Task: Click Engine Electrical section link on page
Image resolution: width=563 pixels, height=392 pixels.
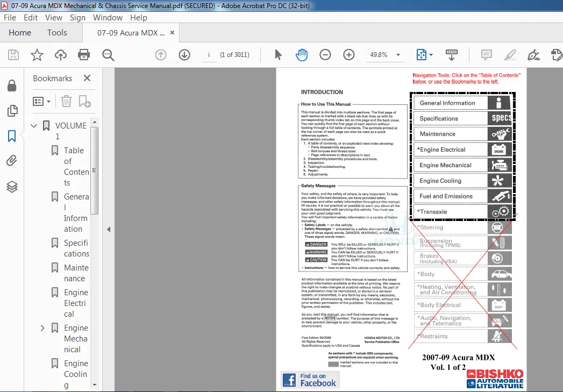Action: tap(463, 149)
